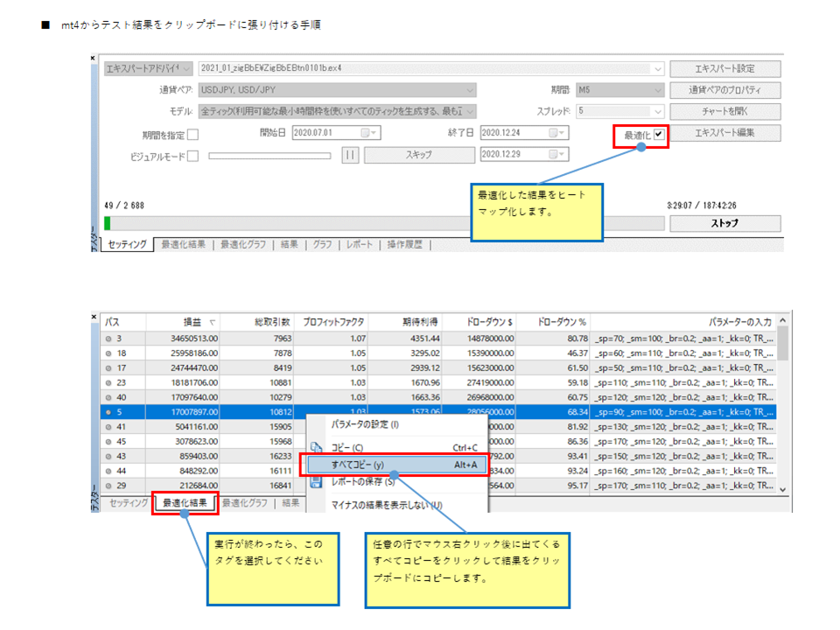840x630 pixels.
Task: Click the pass icon for row 18
Action: click(x=108, y=353)
